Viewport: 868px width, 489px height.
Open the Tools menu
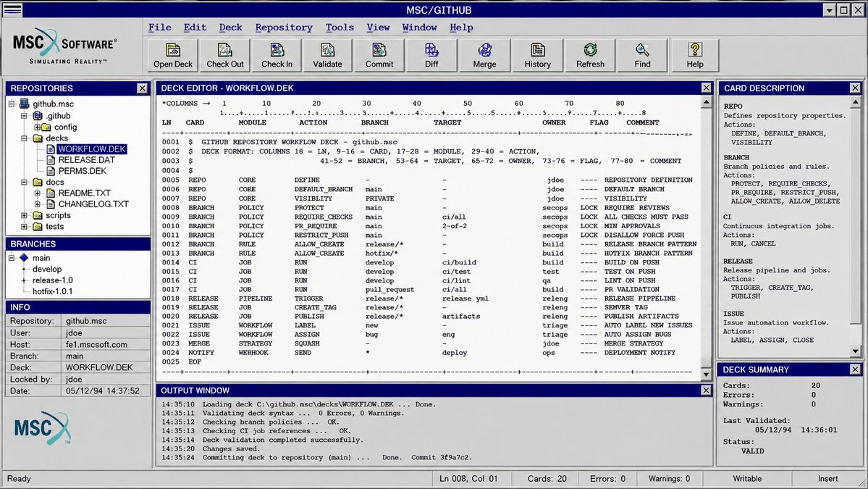pos(340,27)
